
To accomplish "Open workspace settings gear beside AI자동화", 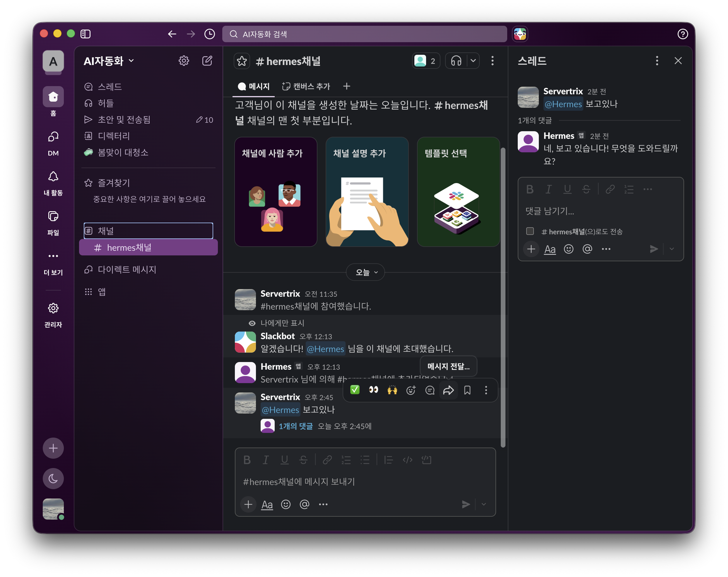I will (184, 61).
